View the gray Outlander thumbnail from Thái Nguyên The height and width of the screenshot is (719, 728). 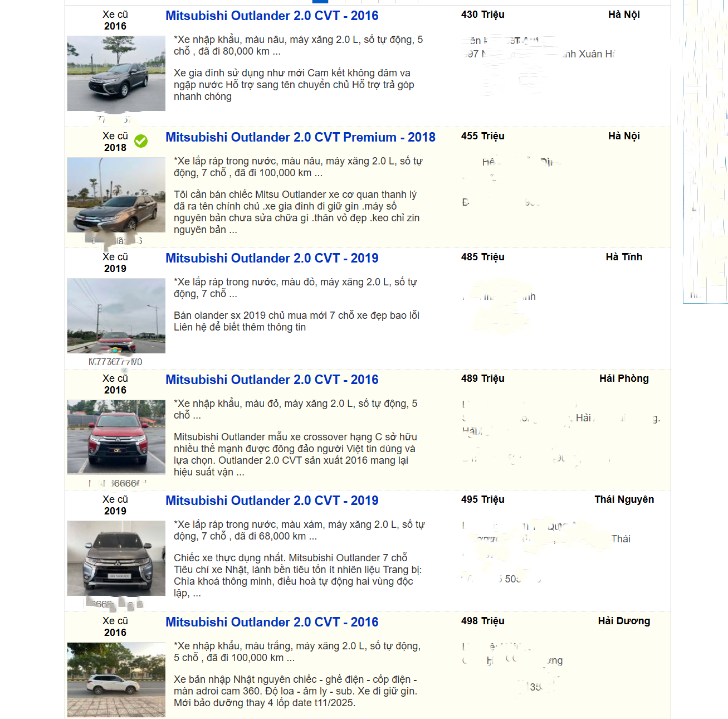click(x=116, y=558)
